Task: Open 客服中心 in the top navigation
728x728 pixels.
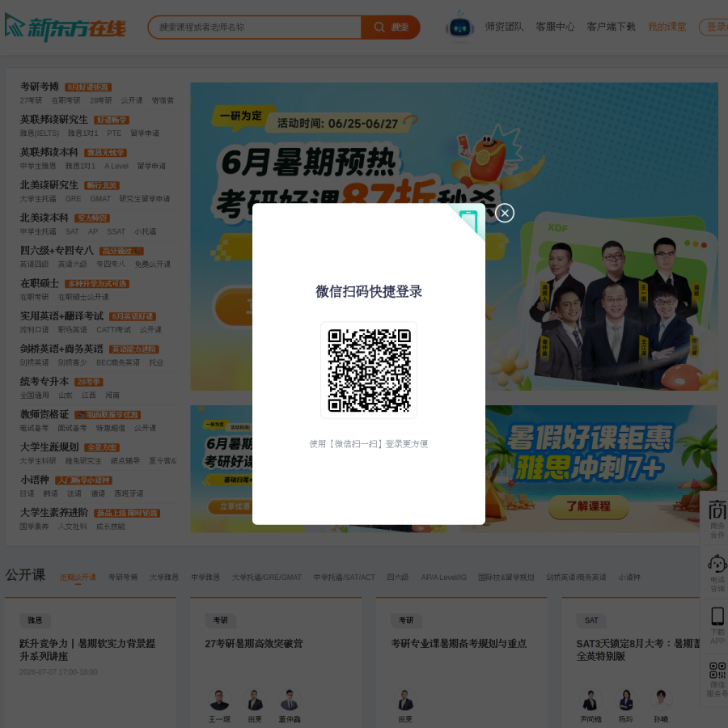Action: pos(555,27)
